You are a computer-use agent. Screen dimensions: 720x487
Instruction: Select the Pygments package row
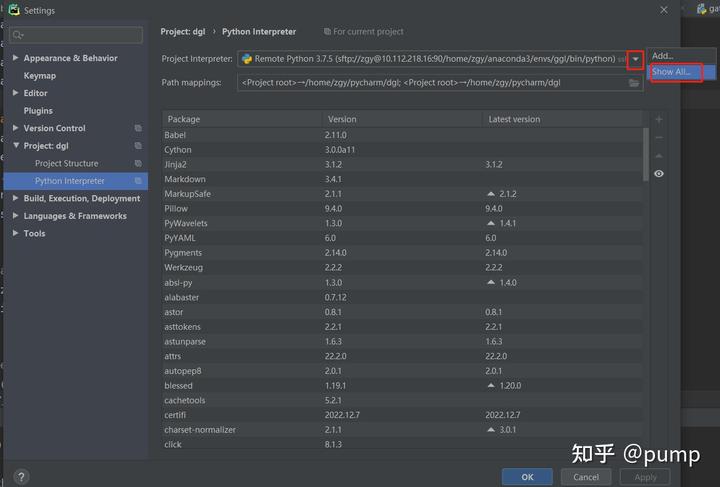[403, 252]
